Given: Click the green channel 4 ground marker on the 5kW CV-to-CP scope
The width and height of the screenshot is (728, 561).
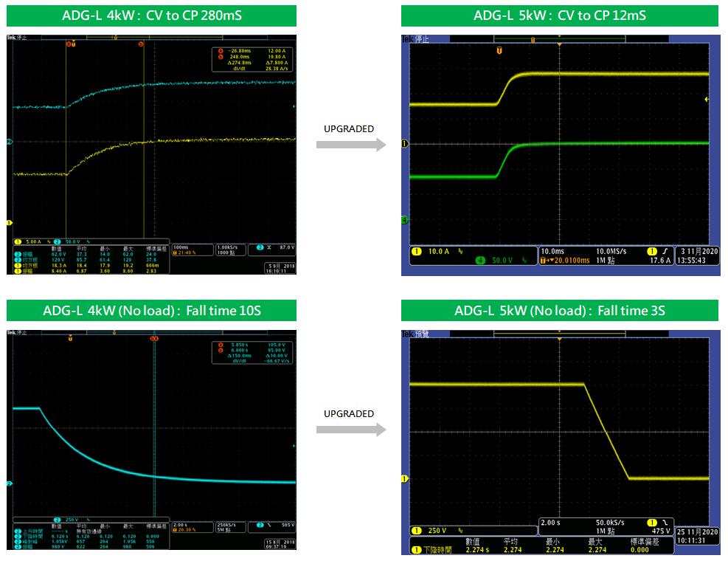Looking at the screenshot, I should (x=404, y=220).
